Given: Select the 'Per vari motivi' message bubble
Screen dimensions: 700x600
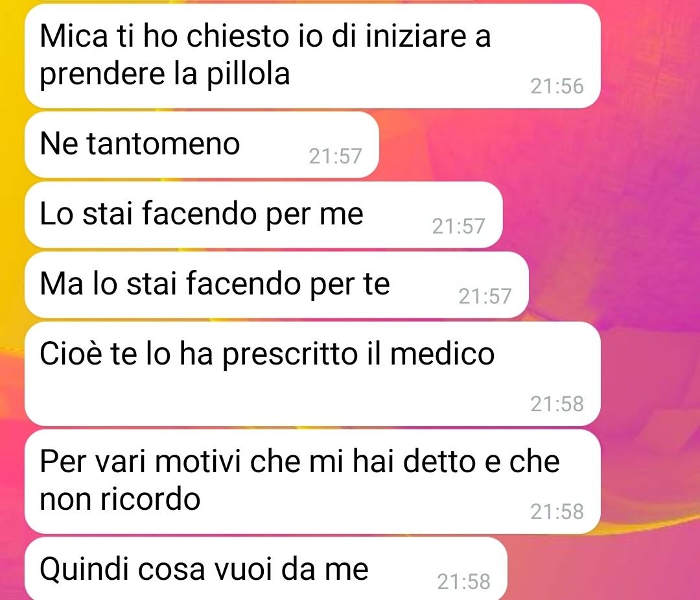Looking at the screenshot, I should (312, 481).
